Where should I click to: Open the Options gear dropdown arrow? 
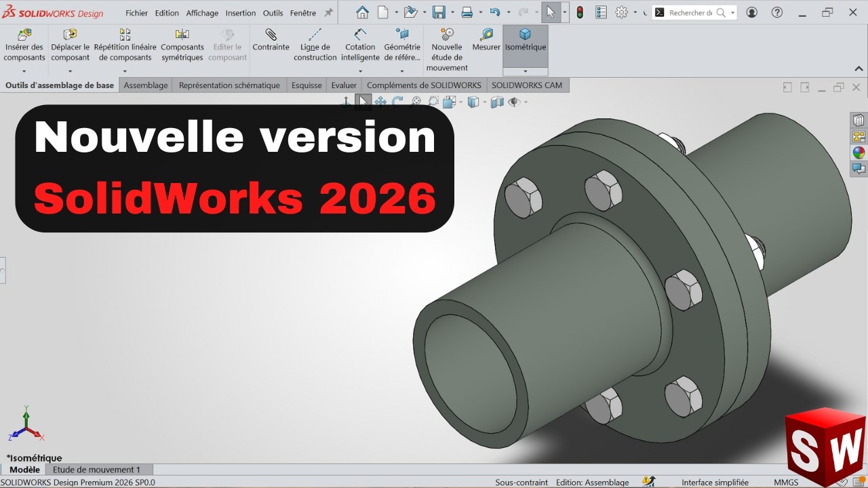tap(635, 13)
